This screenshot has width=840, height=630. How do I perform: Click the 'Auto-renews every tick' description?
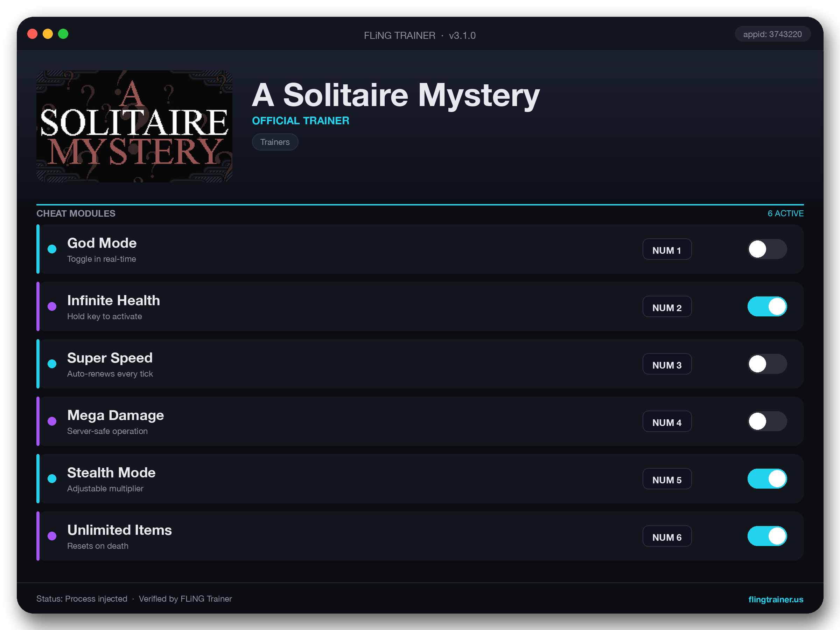tap(110, 374)
